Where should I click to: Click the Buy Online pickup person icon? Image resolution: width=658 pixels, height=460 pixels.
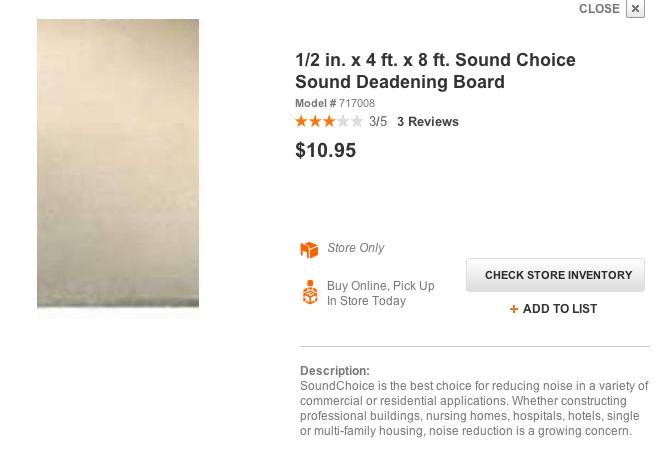click(309, 292)
